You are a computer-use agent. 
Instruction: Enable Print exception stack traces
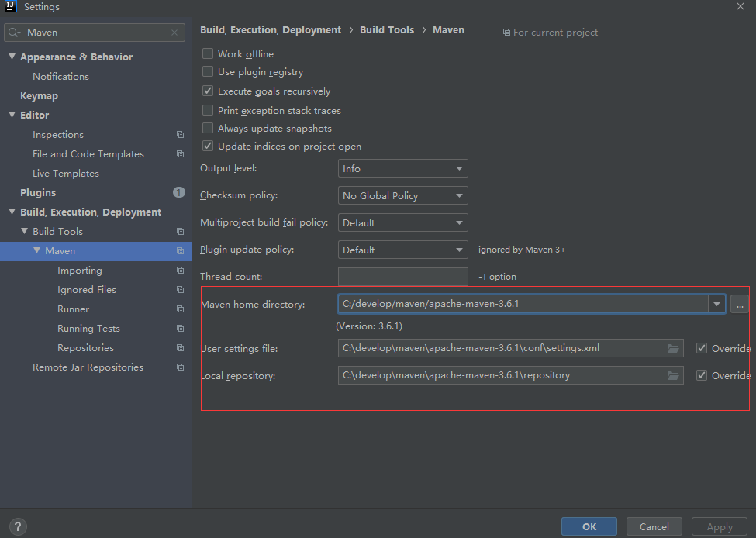point(208,110)
